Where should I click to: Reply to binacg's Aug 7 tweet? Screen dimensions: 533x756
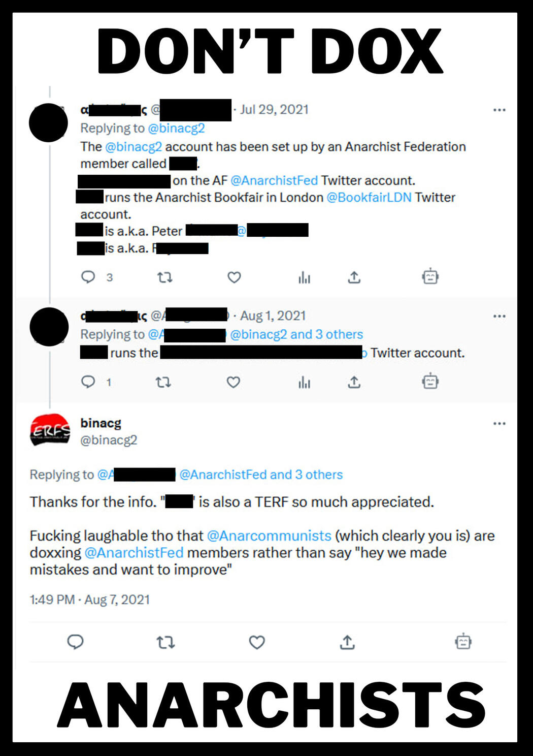(x=76, y=642)
